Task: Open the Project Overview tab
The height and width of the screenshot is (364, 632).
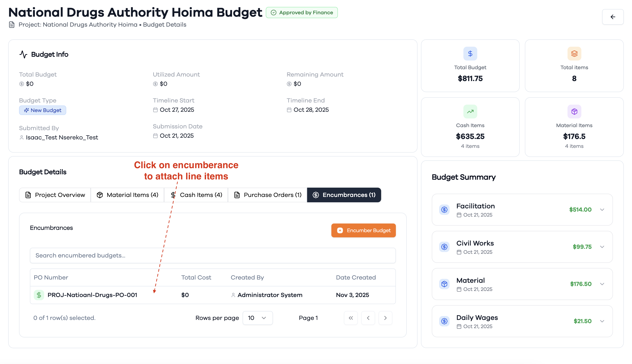Action: point(55,195)
